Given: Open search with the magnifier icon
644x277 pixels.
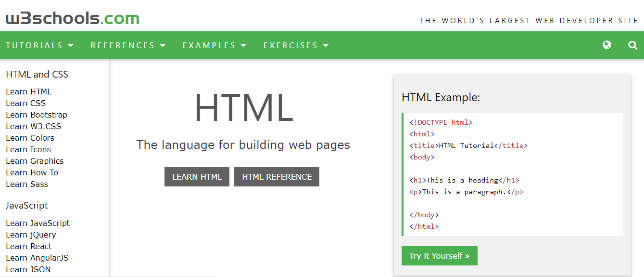Looking at the screenshot, I should point(633,45).
